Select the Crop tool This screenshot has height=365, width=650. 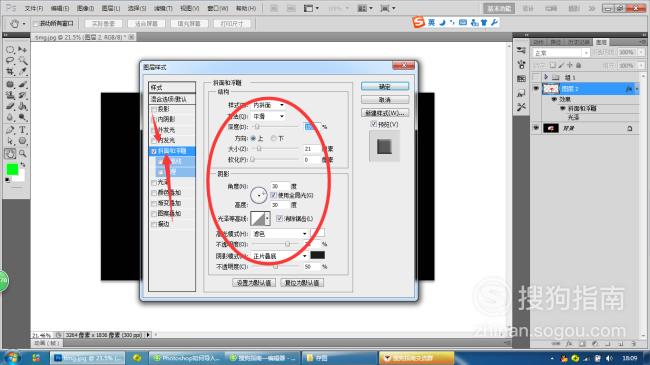(10, 72)
